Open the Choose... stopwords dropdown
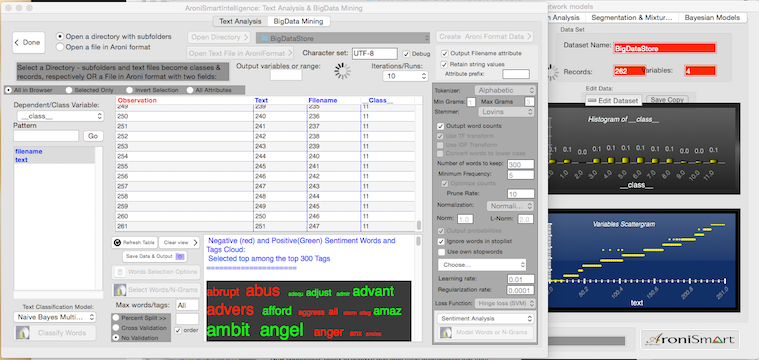Image resolution: width=759 pixels, height=360 pixels. pos(482,265)
